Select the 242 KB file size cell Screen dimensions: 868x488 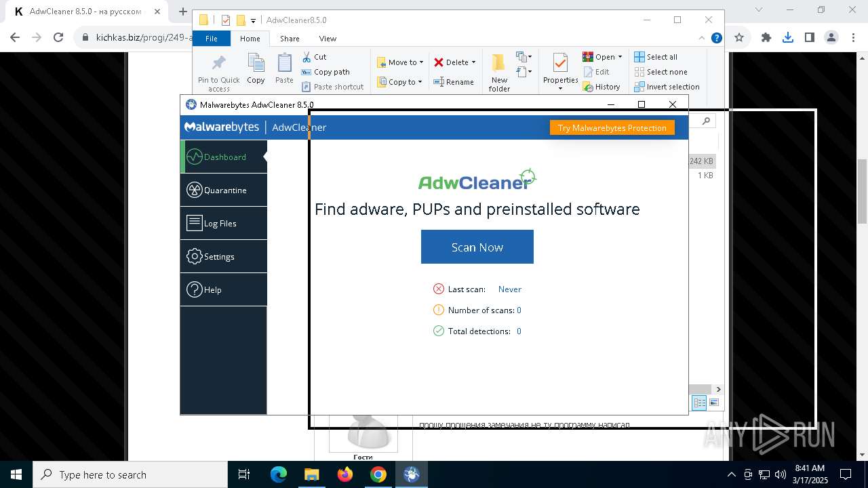(x=701, y=161)
